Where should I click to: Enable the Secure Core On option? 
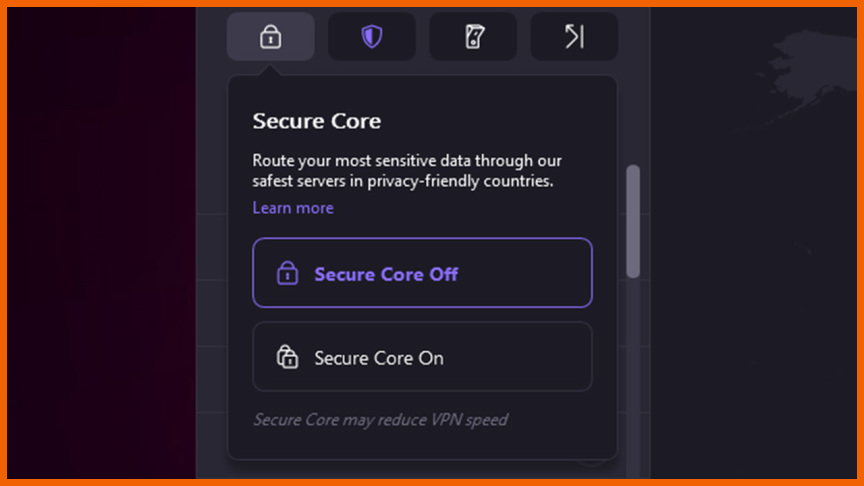pyautogui.click(x=422, y=357)
